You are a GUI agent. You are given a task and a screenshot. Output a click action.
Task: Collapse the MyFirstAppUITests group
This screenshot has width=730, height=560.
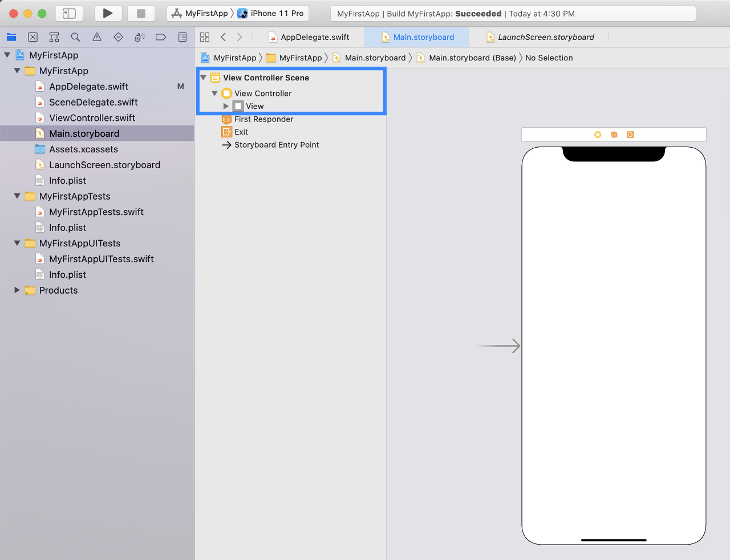pyautogui.click(x=17, y=243)
